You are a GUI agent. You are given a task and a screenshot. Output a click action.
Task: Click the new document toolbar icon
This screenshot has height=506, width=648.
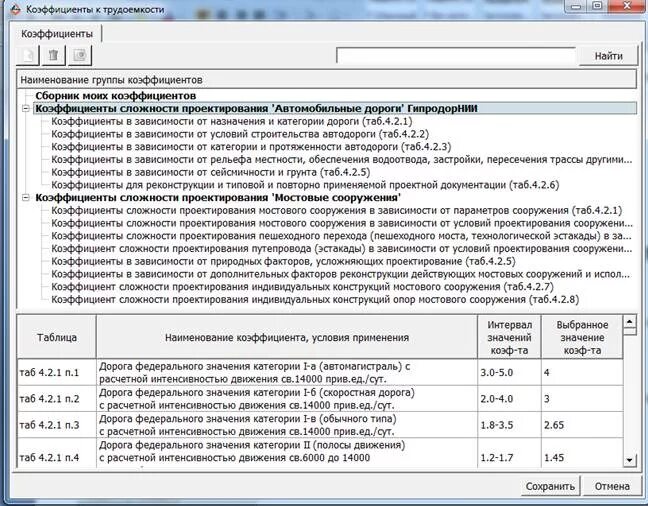tap(28, 55)
